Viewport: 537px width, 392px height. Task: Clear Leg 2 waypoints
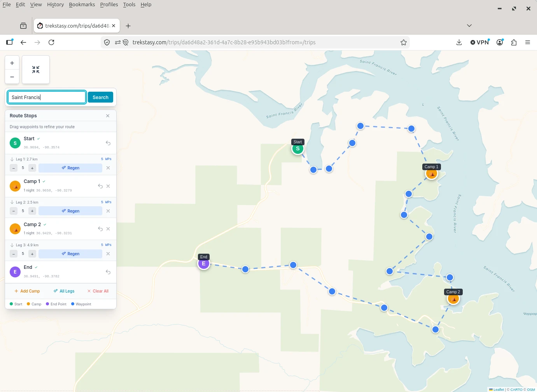pos(108,211)
